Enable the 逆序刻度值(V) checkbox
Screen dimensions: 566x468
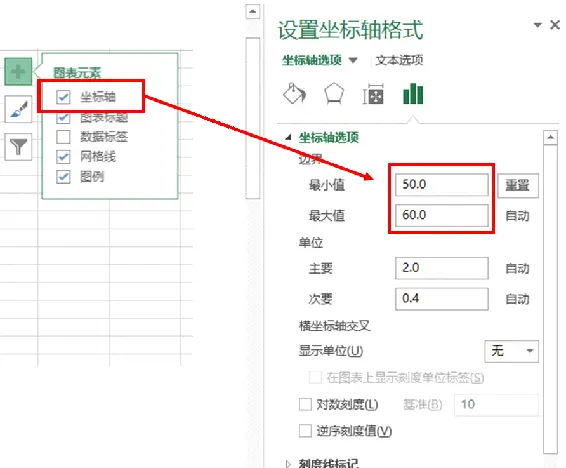(x=305, y=431)
